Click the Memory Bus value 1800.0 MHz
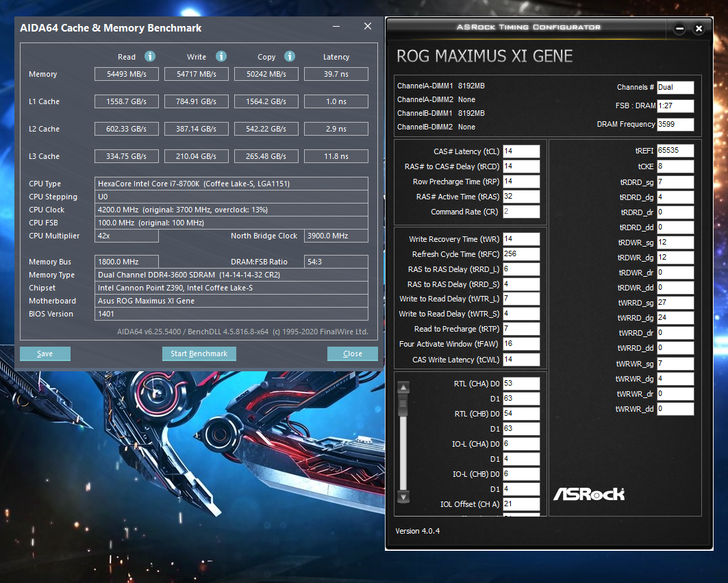Image resolution: width=728 pixels, height=583 pixels. [x=126, y=262]
